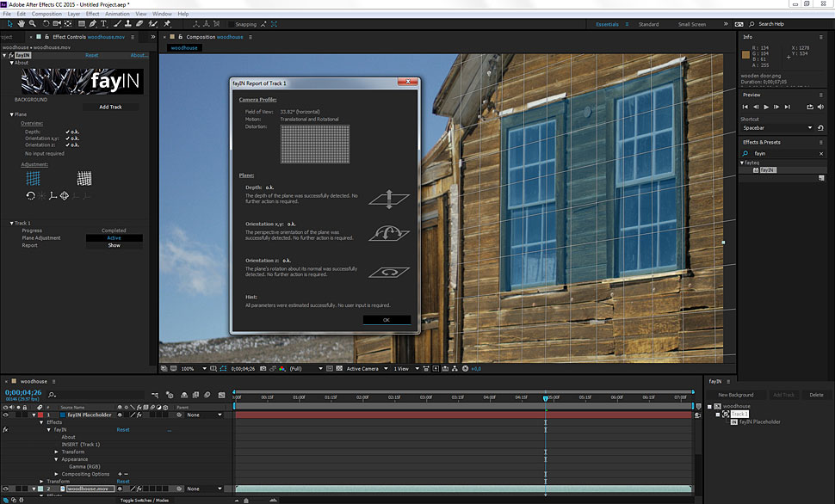Image resolution: width=835 pixels, height=504 pixels.
Task: Open parent None dropdown for fayIN Placeholder
Action: pos(205,415)
